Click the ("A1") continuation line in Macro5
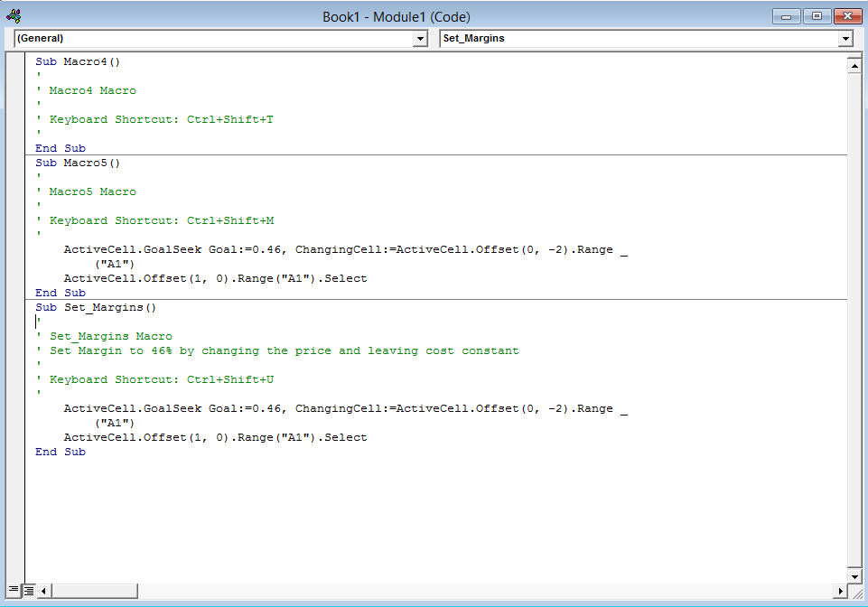This screenshot has width=868, height=607. tap(115, 264)
